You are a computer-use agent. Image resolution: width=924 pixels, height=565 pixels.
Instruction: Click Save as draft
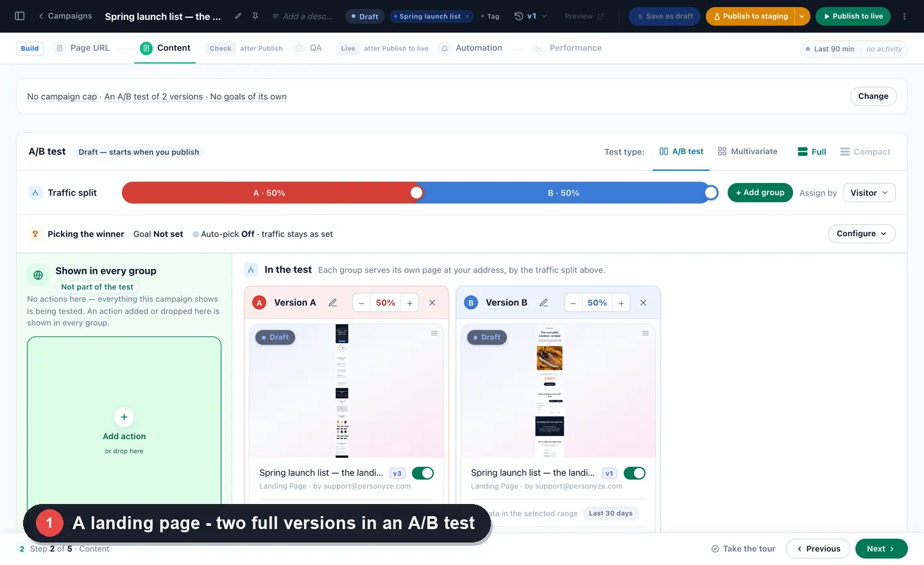point(665,16)
